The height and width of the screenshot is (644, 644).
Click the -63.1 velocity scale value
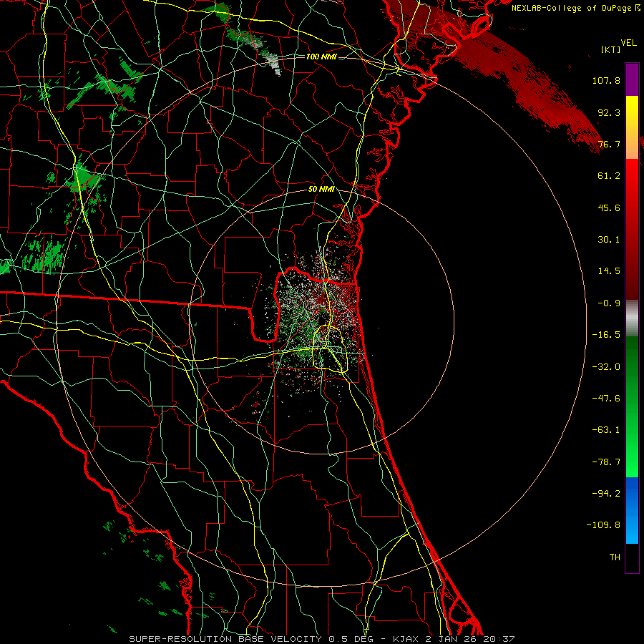[x=606, y=430]
